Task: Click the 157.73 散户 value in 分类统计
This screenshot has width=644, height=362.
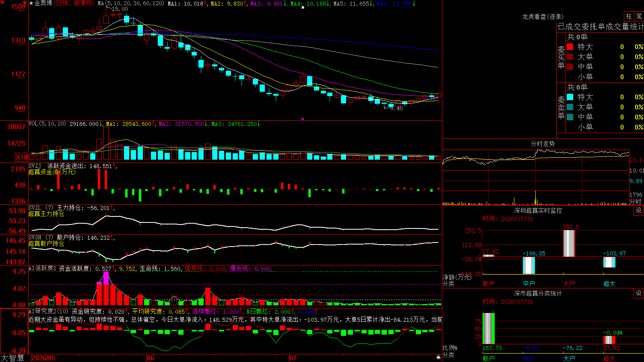Action: 492,348
